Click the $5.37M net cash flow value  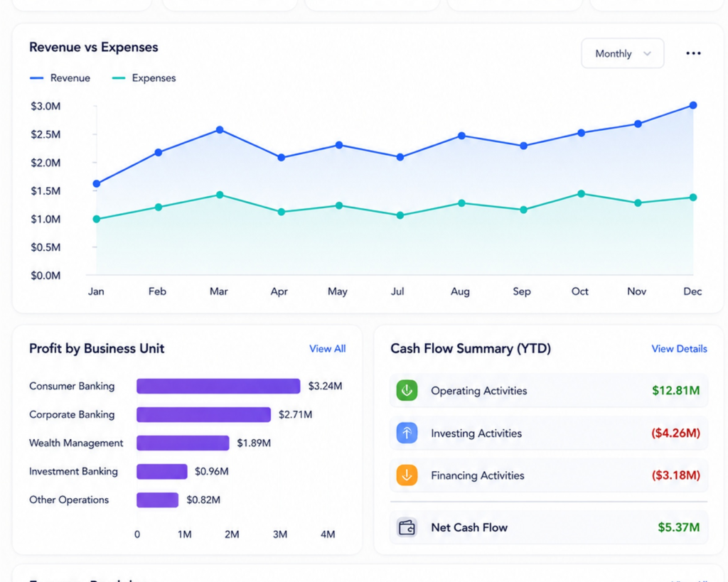678,527
